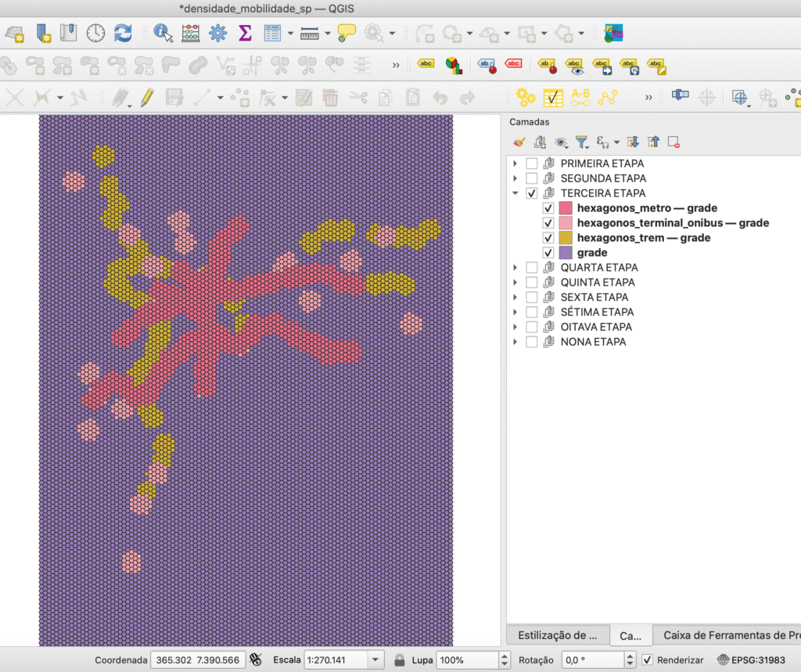The height and width of the screenshot is (672, 801).
Task: Click the yellow checklist table icon
Action: (553, 97)
